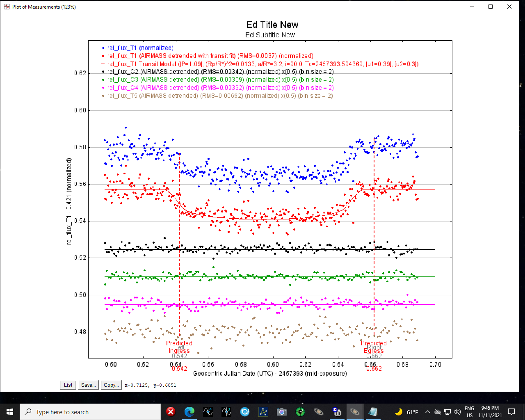Open the speaker volume control
The height and width of the screenshot is (420, 525).
pos(457,412)
